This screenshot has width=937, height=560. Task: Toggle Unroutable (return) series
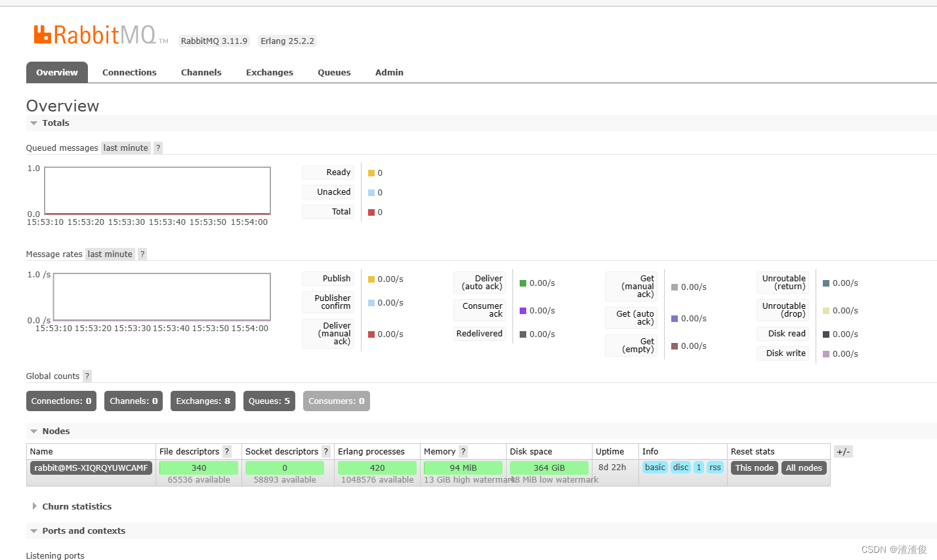pyautogui.click(x=783, y=283)
